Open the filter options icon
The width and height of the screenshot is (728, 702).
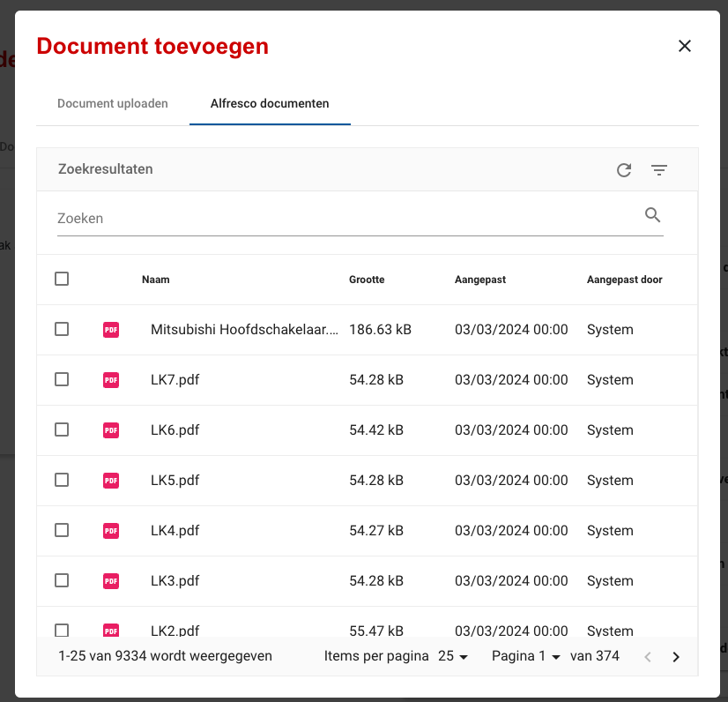(659, 170)
